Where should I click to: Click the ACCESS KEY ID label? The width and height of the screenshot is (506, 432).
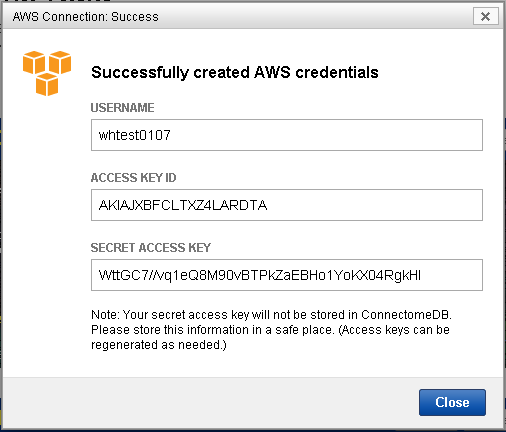click(x=133, y=178)
